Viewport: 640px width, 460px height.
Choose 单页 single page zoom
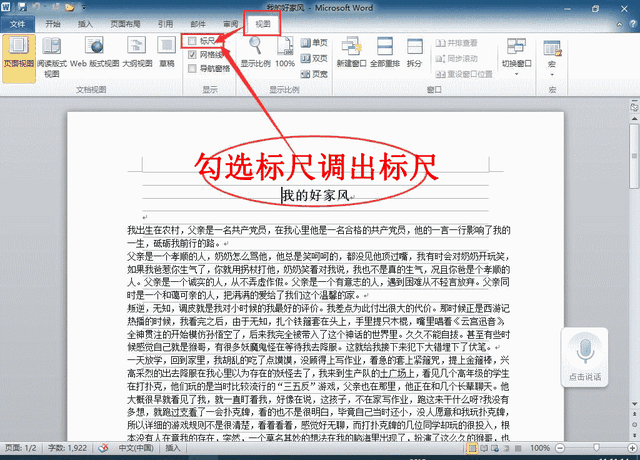point(314,42)
